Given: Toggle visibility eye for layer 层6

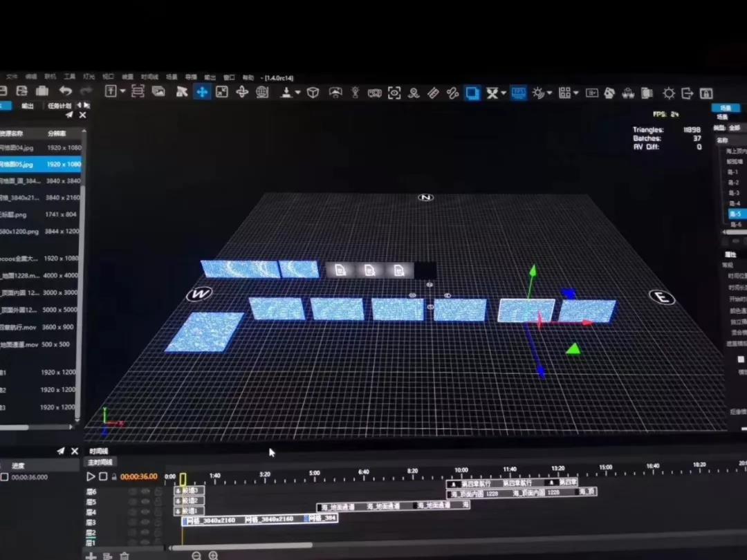Looking at the screenshot, I should pyautogui.click(x=145, y=492).
